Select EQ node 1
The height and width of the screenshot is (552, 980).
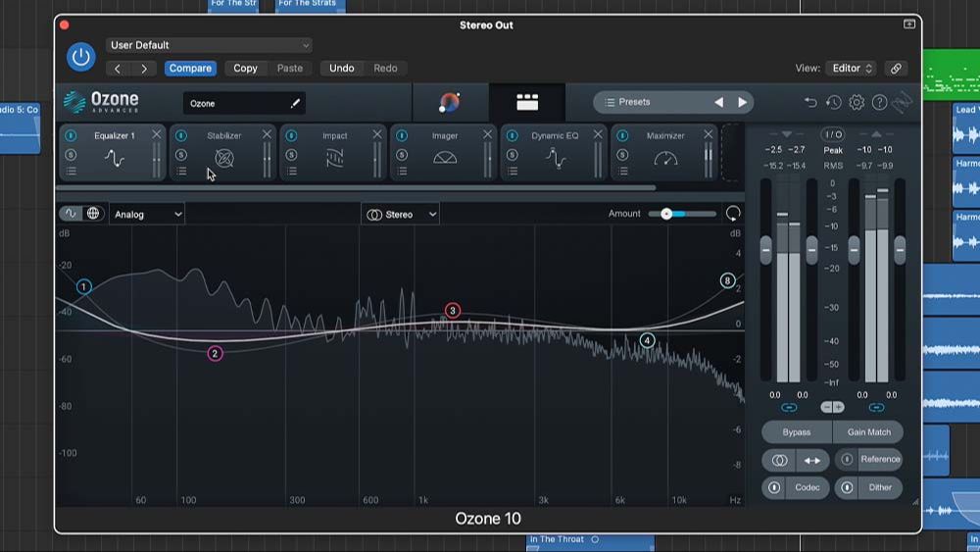[x=83, y=287]
